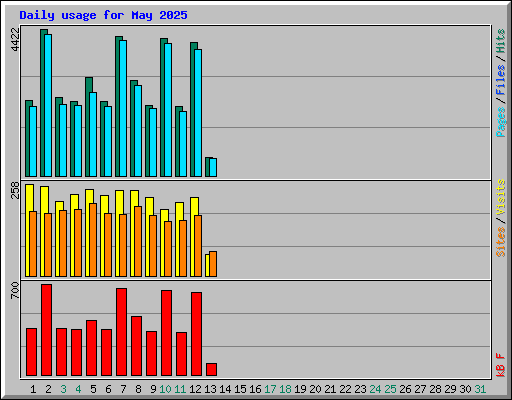Image resolution: width=512 pixels, height=400 pixels.
Task: Click day 8 on the x-axis
Action: [138, 389]
